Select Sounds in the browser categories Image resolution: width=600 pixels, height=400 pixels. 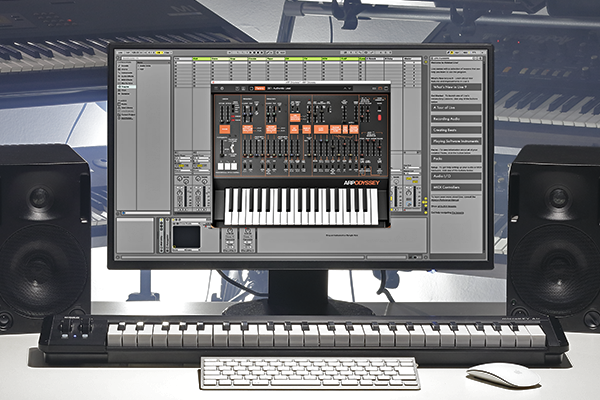[x=127, y=66]
